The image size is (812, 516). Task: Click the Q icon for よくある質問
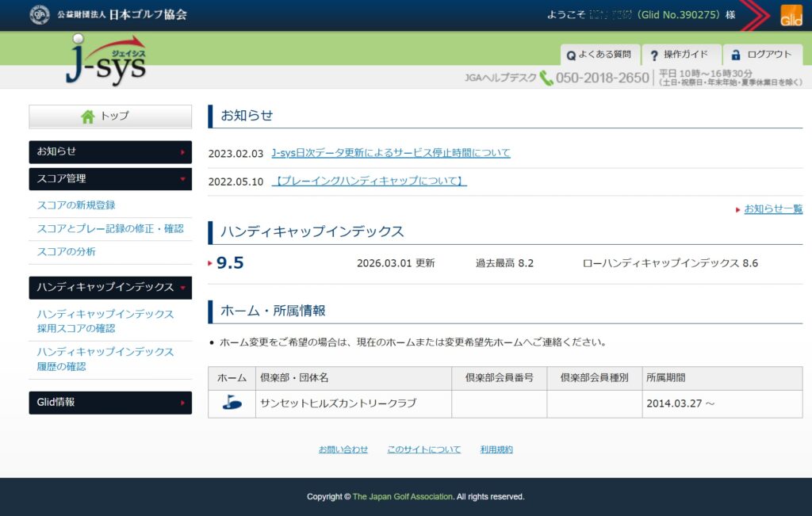click(x=570, y=55)
